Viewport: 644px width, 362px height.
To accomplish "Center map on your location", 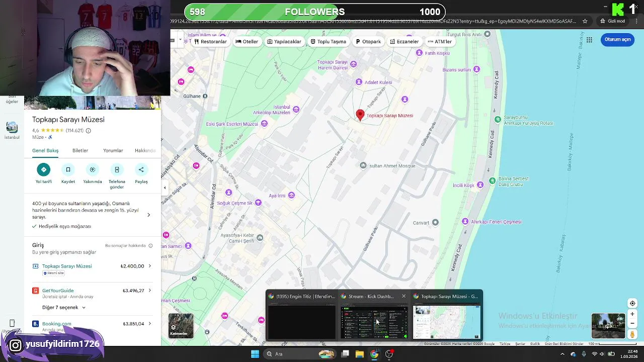I will (x=632, y=303).
